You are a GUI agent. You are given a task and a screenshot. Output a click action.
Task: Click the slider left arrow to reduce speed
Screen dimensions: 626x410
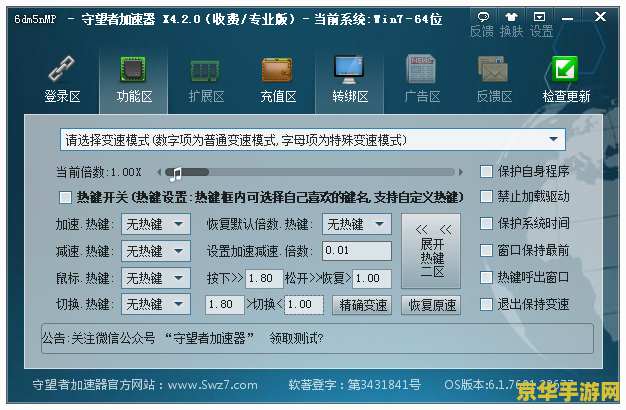click(159, 172)
